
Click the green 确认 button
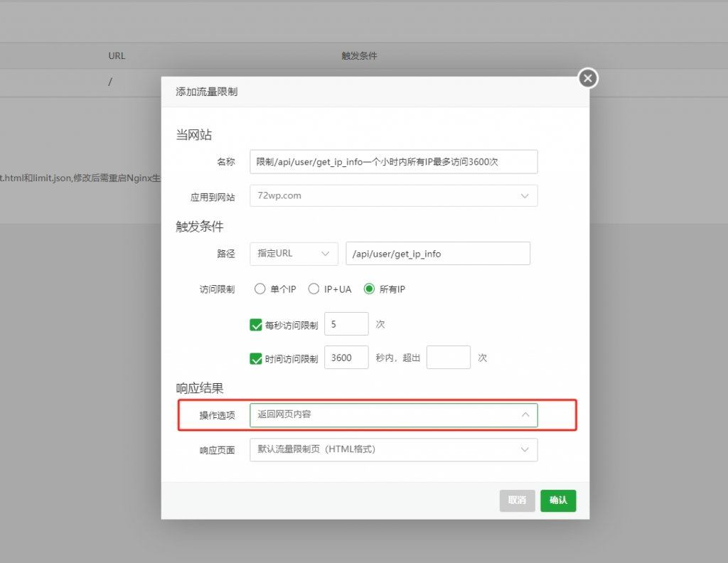pyautogui.click(x=558, y=500)
